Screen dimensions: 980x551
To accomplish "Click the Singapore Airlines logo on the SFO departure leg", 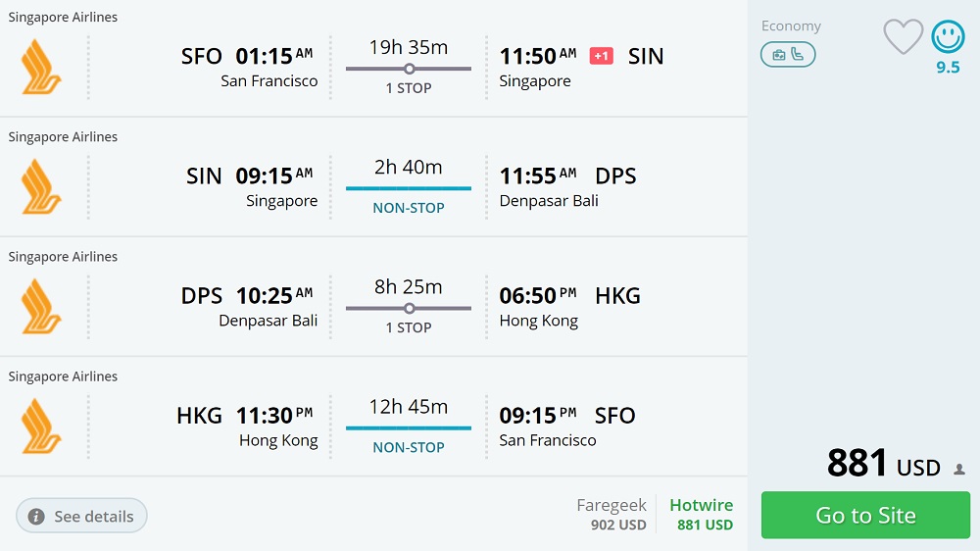I will tap(41, 67).
